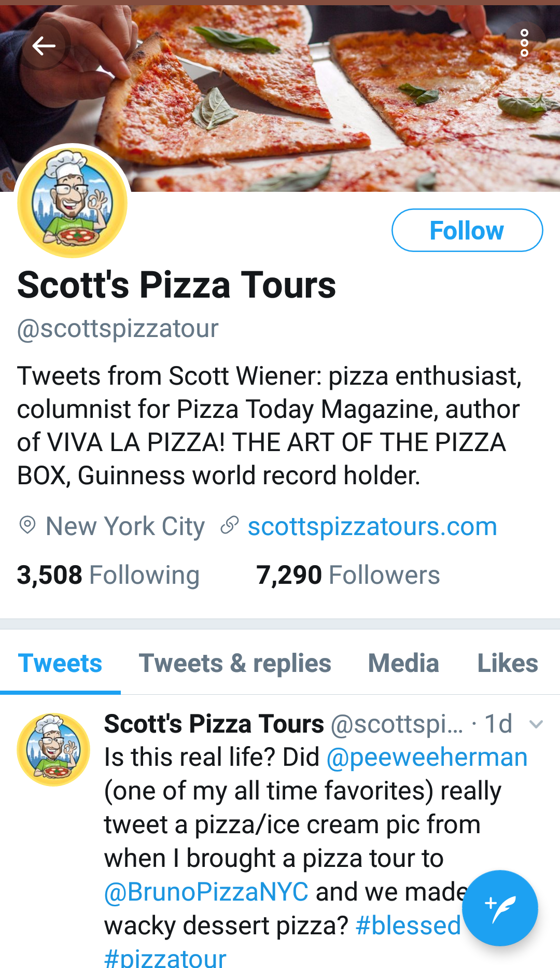The height and width of the screenshot is (968, 560).
Task: Switch to the Tweets tab
Action: pyautogui.click(x=60, y=663)
